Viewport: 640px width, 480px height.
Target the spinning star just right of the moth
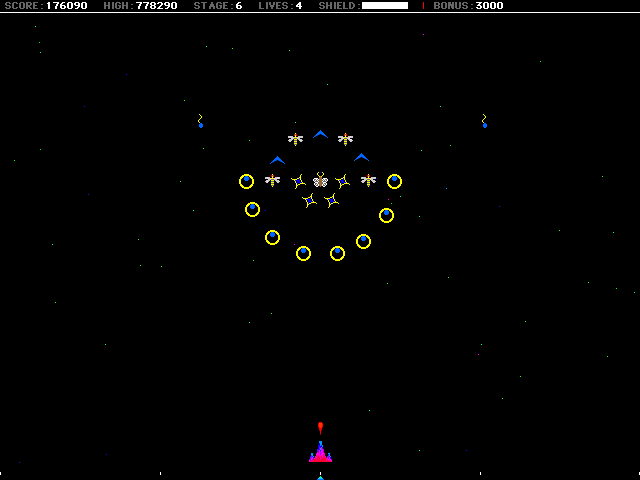[342, 181]
